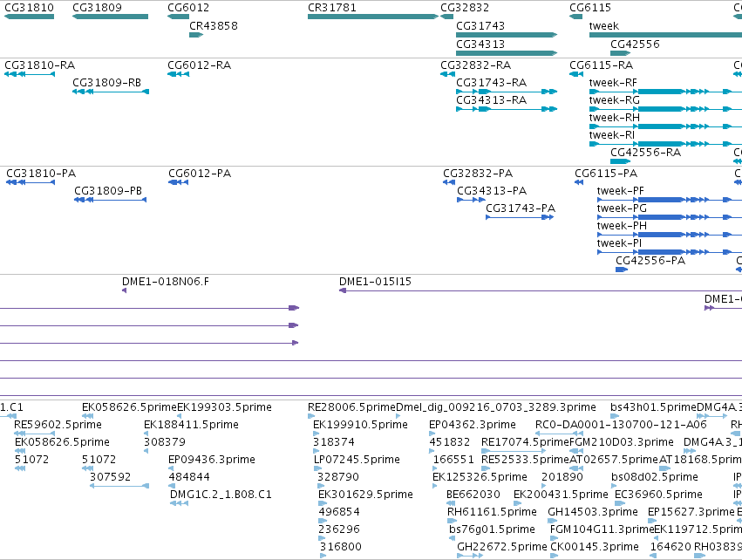The width and height of the screenshot is (742, 560).
Task: Click the CG31810-RA transcript label
Action: (40, 65)
